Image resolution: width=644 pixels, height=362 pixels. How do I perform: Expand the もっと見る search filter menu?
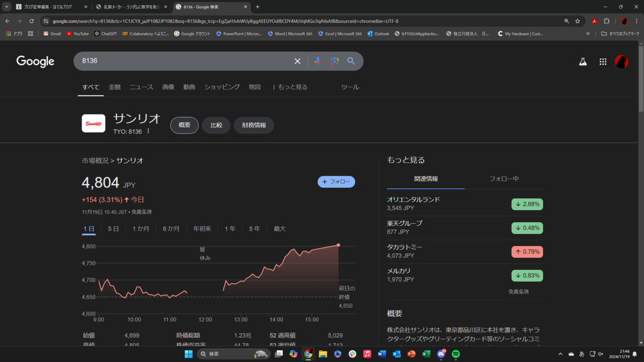[290, 87]
